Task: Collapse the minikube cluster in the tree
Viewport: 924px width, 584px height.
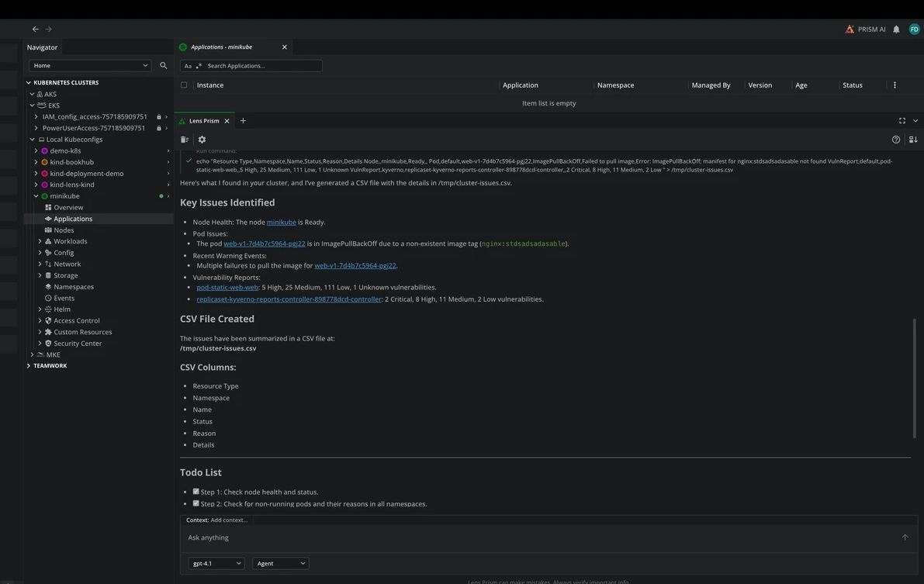Action: tap(34, 194)
